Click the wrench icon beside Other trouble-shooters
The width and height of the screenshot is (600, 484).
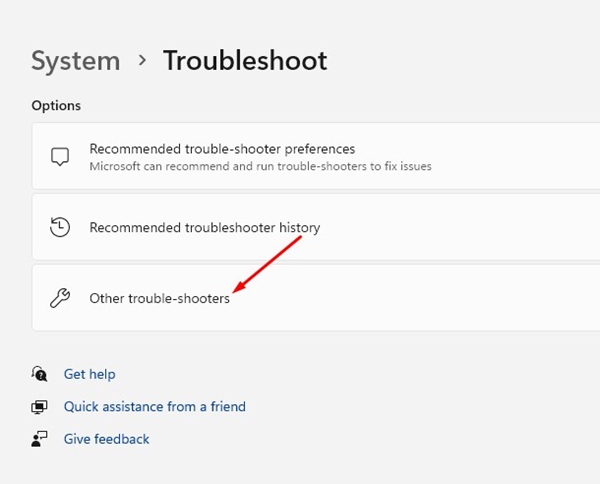coord(60,298)
